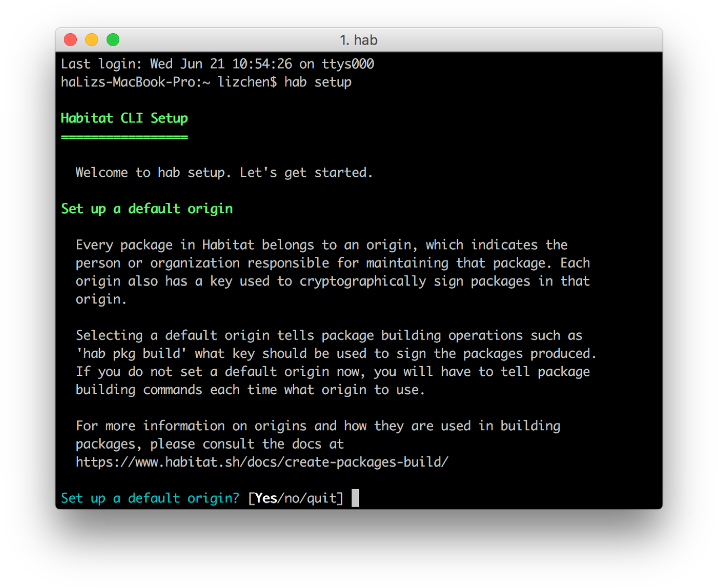Select the green 'Habitat CLI Setup' heading

coord(124,118)
